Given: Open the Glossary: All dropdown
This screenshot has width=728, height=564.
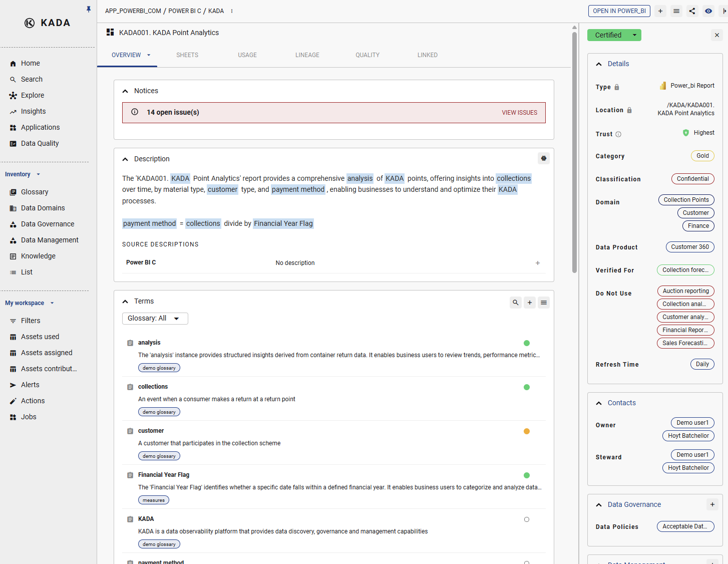Looking at the screenshot, I should pos(155,319).
